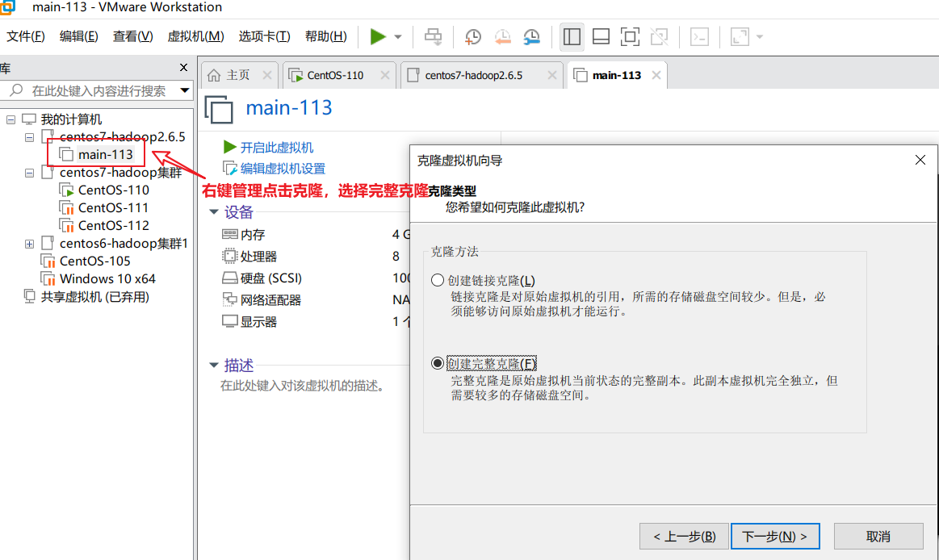Select the 创建完整克隆(F) radio button
Viewport: 939px width, 560px height.
click(438, 363)
